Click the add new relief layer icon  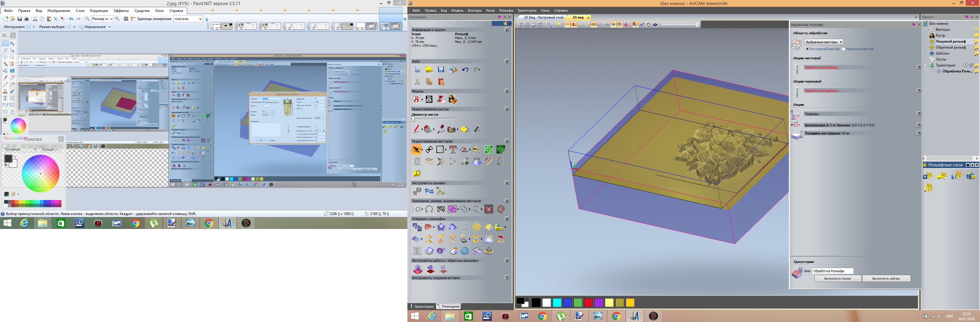click(x=928, y=176)
